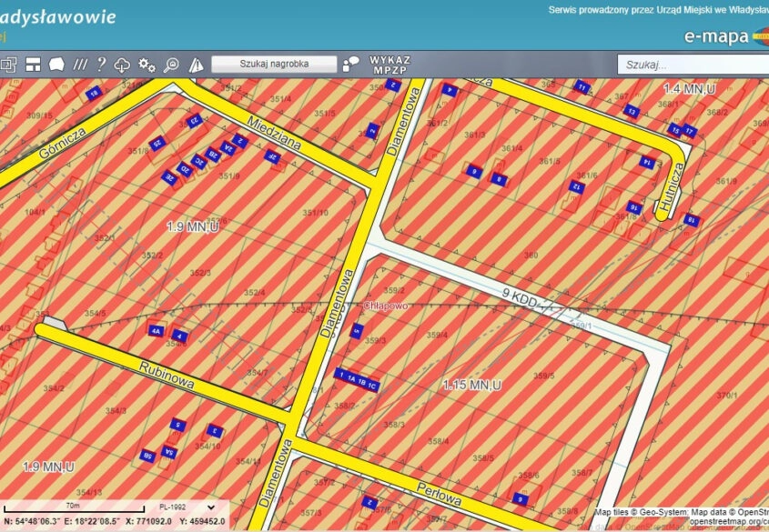769x532 pixels.
Task: Open the WYKAZ MPZP list
Action: tap(390, 65)
